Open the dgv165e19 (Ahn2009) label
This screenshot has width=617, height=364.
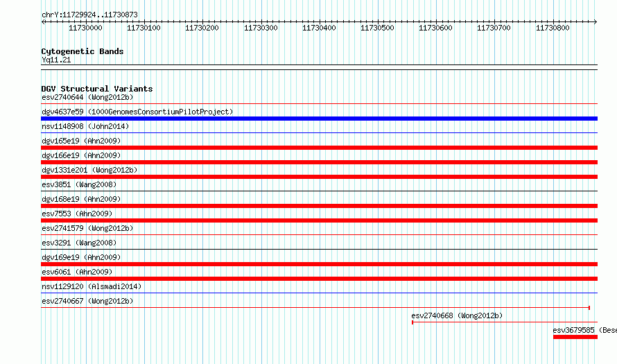point(81,141)
